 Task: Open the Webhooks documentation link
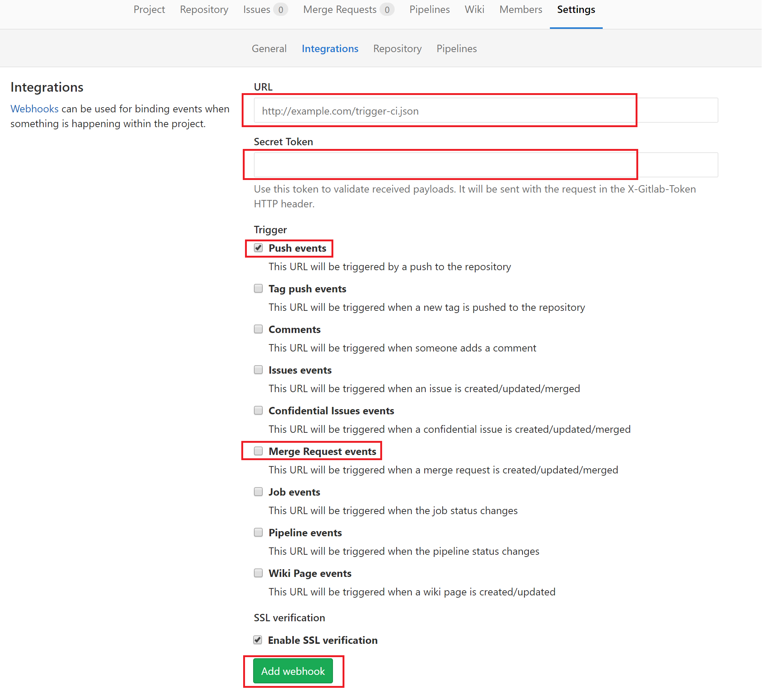pyautogui.click(x=34, y=109)
